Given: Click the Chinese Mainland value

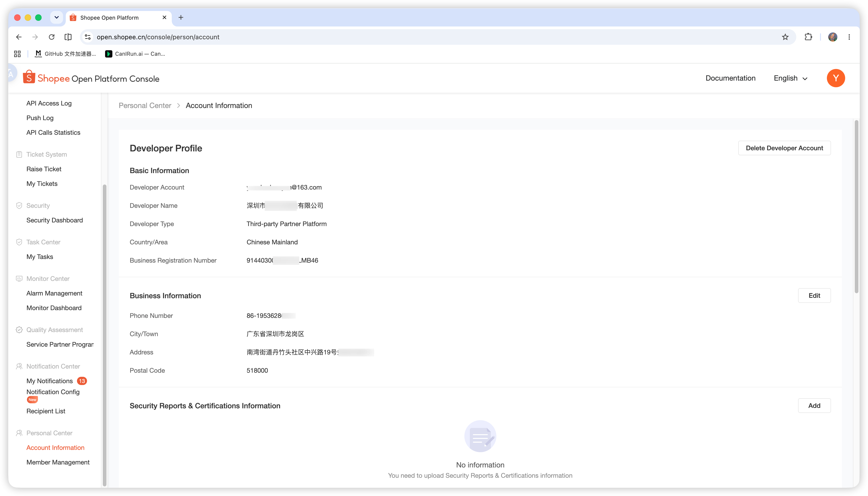Looking at the screenshot, I should (272, 242).
